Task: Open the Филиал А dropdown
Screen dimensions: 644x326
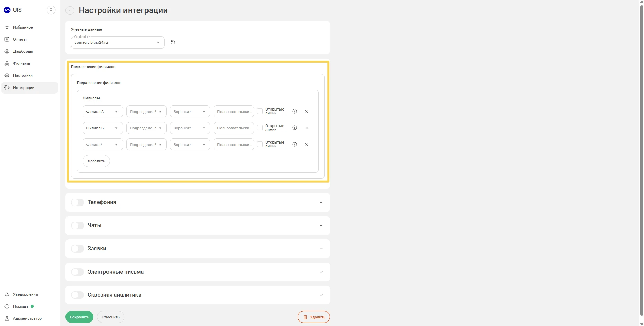Action: click(103, 112)
